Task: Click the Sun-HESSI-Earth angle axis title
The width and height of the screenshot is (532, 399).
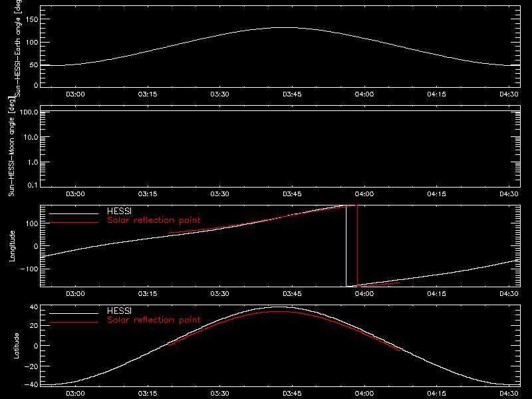Action: coord(18,48)
